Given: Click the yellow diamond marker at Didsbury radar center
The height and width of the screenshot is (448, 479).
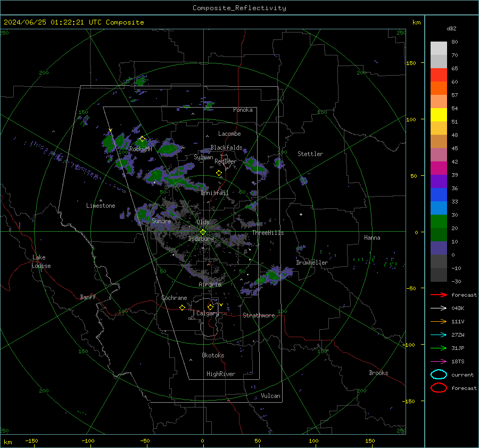Looking at the screenshot, I should pyautogui.click(x=203, y=232).
